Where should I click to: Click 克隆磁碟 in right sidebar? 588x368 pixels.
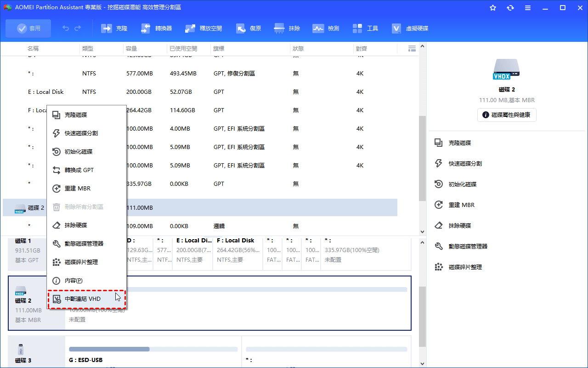tap(453, 143)
